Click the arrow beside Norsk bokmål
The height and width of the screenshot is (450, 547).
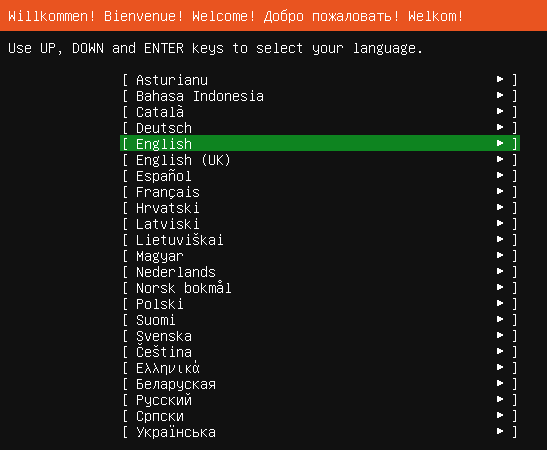(500, 287)
